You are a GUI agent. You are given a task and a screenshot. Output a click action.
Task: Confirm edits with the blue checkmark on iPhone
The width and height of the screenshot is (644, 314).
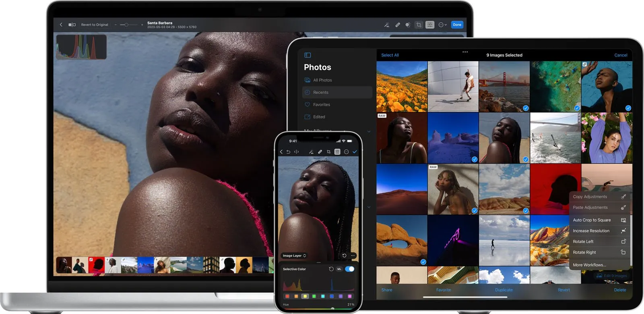[355, 152]
